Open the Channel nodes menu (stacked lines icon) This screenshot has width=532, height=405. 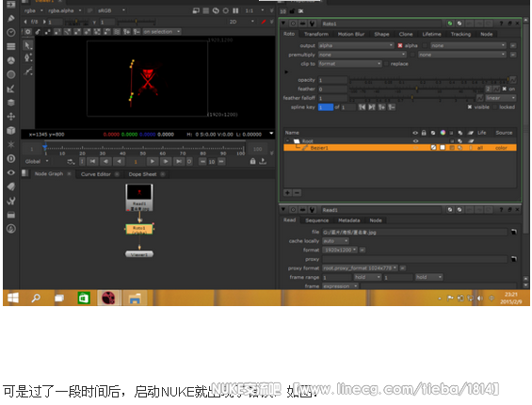tap(11, 46)
